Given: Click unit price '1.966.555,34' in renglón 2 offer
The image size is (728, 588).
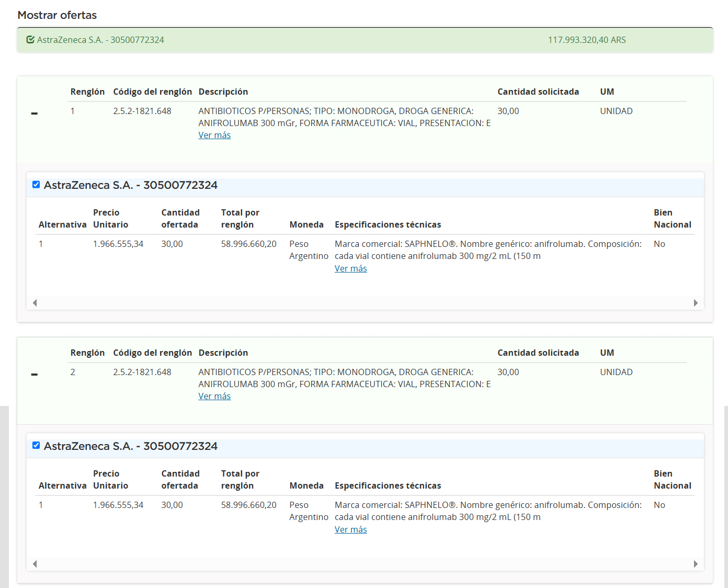Looking at the screenshot, I should (118, 505).
